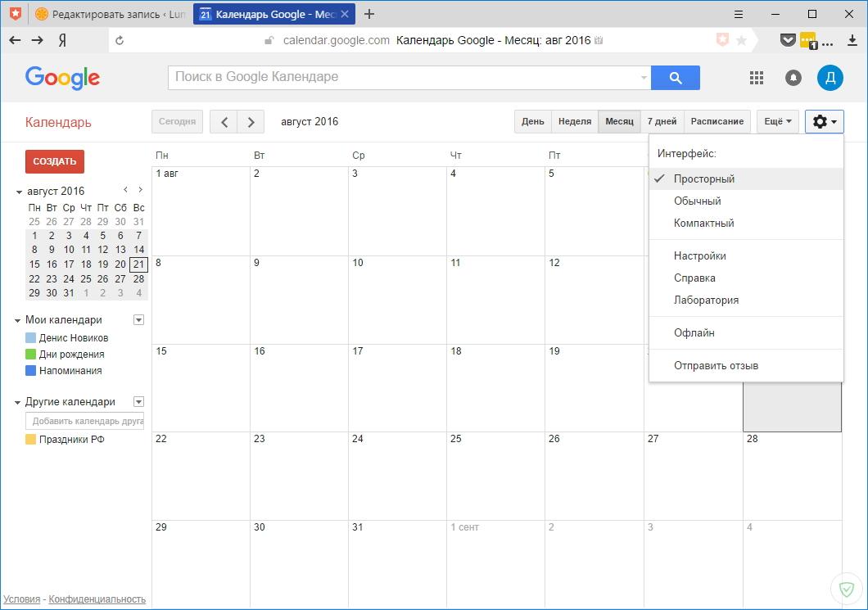The image size is (868, 610).
Task: Click mini calendar previous month arrow
Action: (125, 190)
